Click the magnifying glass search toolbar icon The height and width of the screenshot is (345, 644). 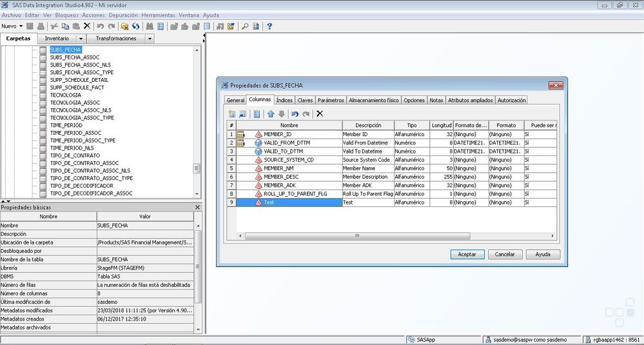point(245,26)
